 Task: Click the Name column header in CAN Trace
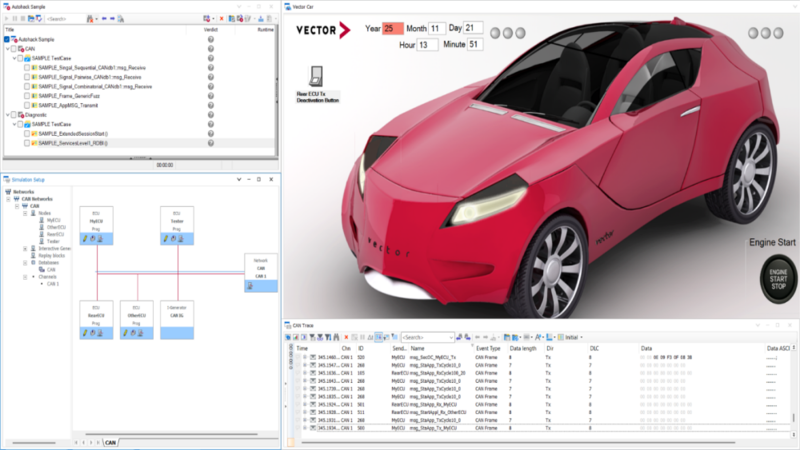click(418, 349)
